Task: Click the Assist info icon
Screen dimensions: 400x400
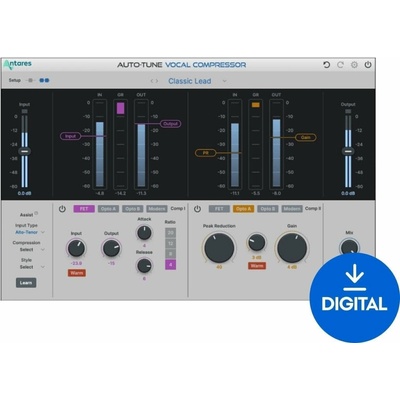Action: (36, 213)
